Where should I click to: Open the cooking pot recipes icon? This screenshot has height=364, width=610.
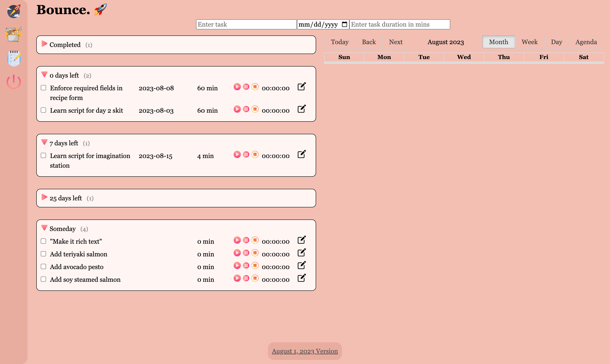pos(14,35)
